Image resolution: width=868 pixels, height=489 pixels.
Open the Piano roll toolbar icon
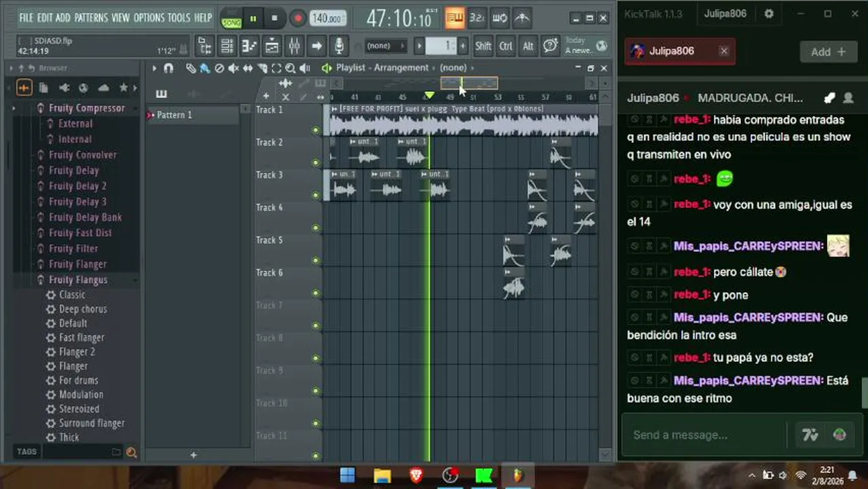249,46
